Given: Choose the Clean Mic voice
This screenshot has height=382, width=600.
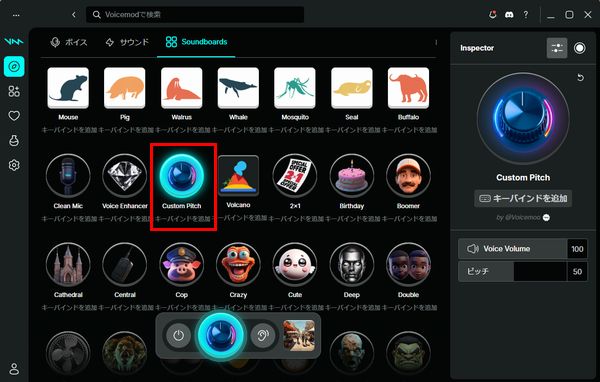Looking at the screenshot, I should click(x=68, y=176).
